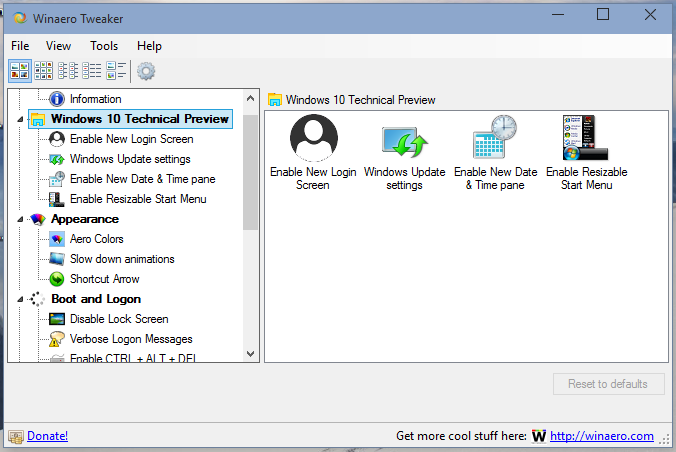This screenshot has width=676, height=452.
Task: Select Shortcut Arrow in tree
Action: point(105,279)
